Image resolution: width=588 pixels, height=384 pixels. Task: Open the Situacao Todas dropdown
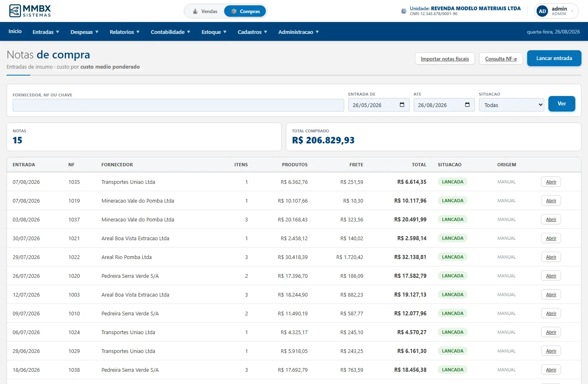click(x=512, y=105)
